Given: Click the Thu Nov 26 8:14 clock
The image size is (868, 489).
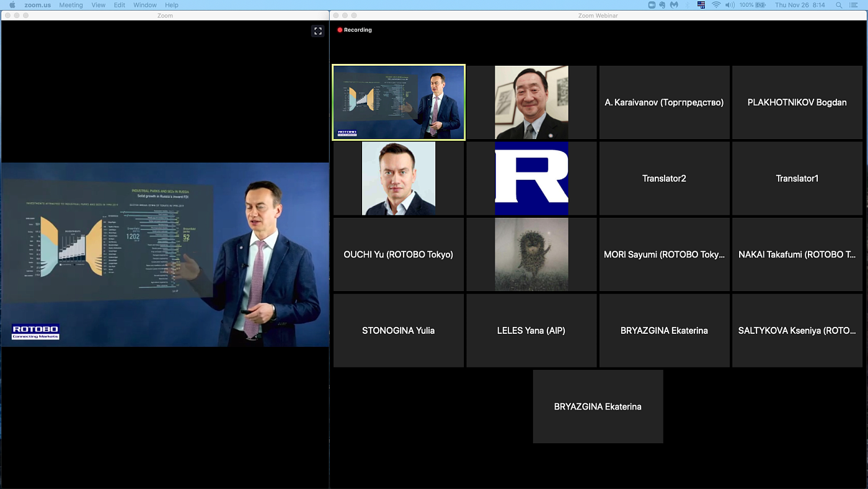Looking at the screenshot, I should tap(800, 5).
